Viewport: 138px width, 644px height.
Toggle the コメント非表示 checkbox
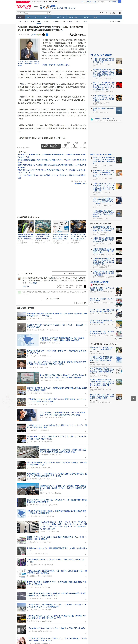pyautogui.click(x=75, y=303)
